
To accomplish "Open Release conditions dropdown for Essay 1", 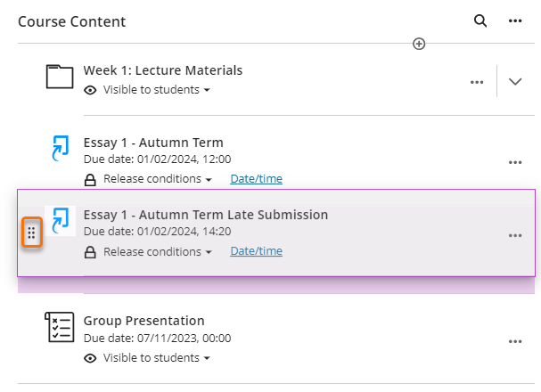I will [x=158, y=179].
